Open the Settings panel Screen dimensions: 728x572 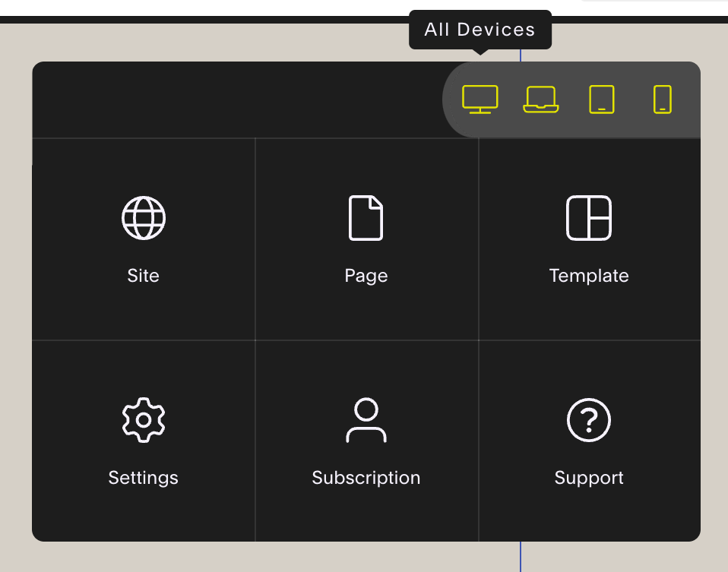pyautogui.click(x=143, y=441)
